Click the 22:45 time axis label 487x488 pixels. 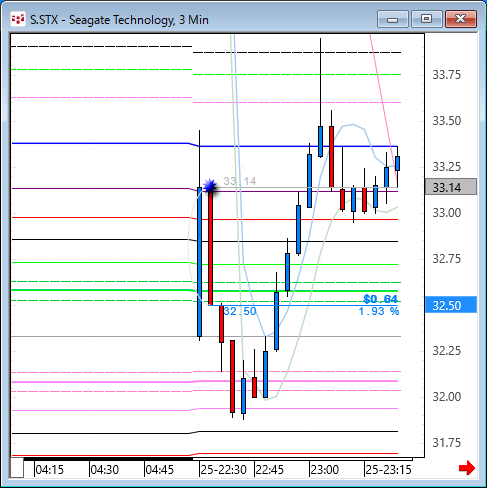pyautogui.click(x=269, y=470)
